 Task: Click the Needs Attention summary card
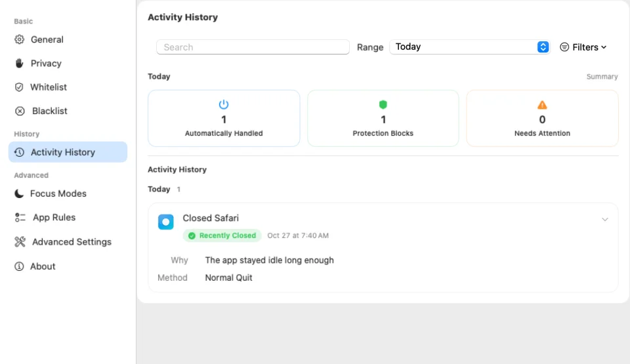click(x=542, y=118)
